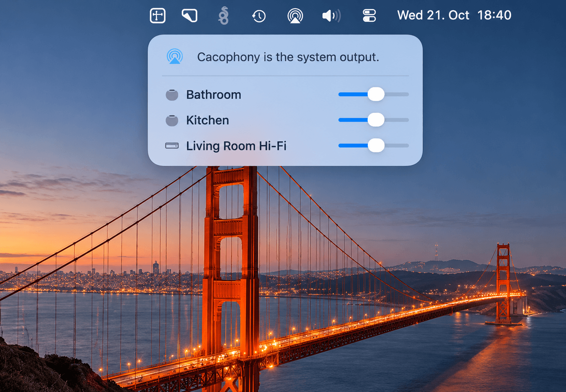Open Control Center toggles icon
The height and width of the screenshot is (392, 566).
[369, 16]
